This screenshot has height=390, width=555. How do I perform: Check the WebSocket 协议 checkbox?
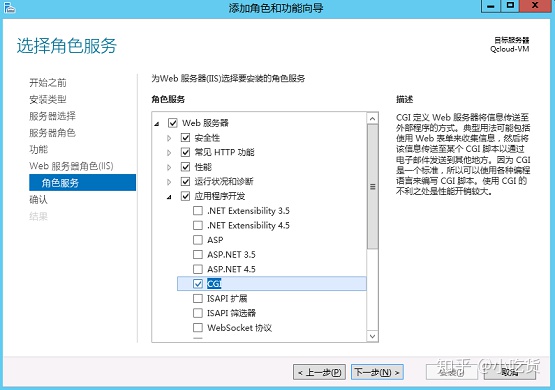coord(198,327)
